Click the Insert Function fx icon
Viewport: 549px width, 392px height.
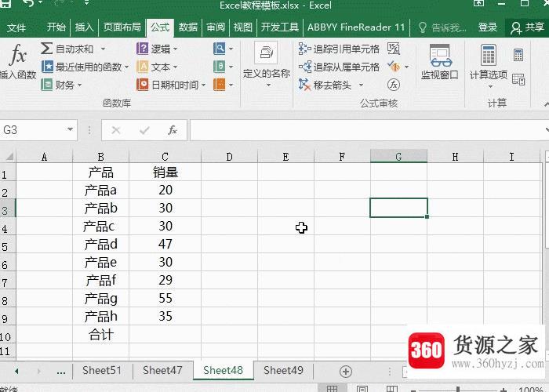point(18,55)
